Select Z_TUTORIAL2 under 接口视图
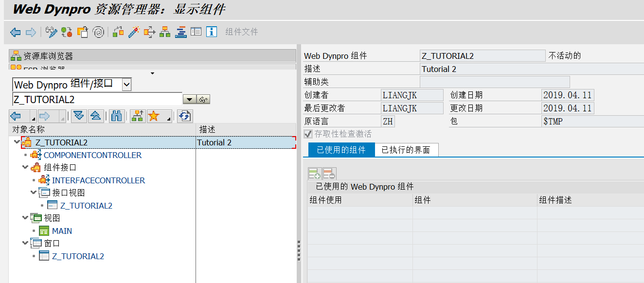Screen dimensions: 644x283 [x=86, y=206]
